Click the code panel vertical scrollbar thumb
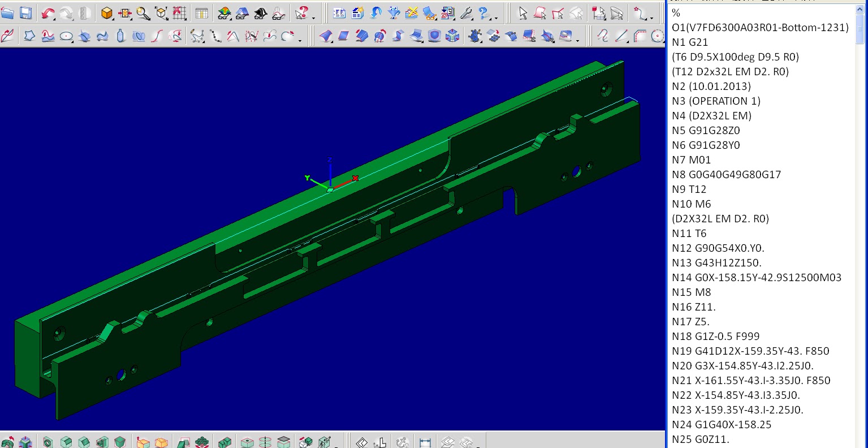This screenshot has width=868, height=448. [x=861, y=29]
